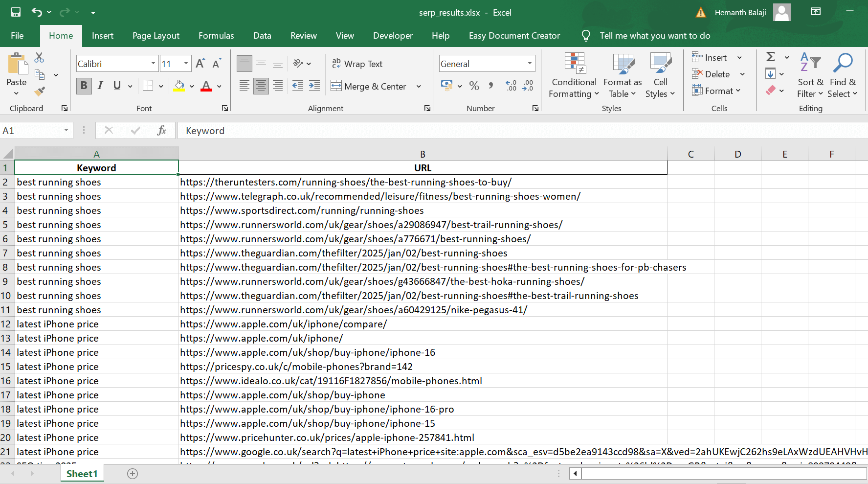This screenshot has width=868, height=484.
Task: Click the Cut scissors icon
Action: [39, 58]
